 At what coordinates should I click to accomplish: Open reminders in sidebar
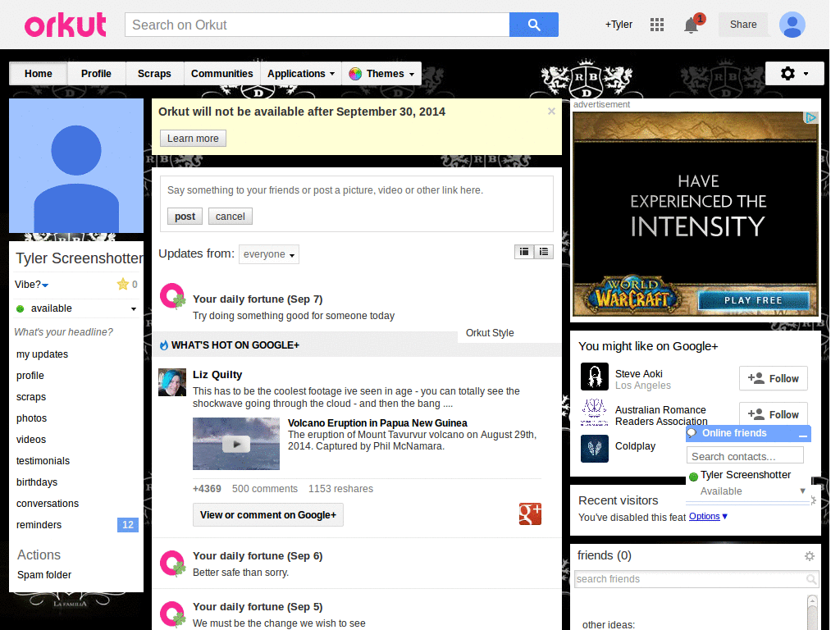[39, 525]
